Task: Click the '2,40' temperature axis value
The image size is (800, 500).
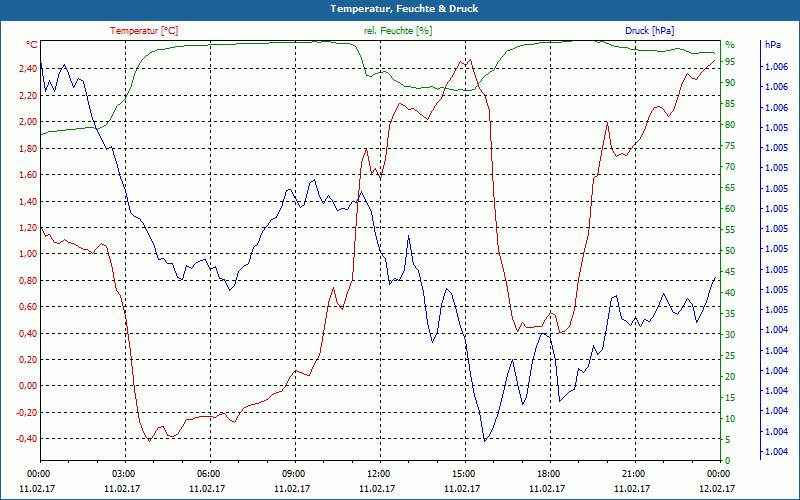Action: 28,69
